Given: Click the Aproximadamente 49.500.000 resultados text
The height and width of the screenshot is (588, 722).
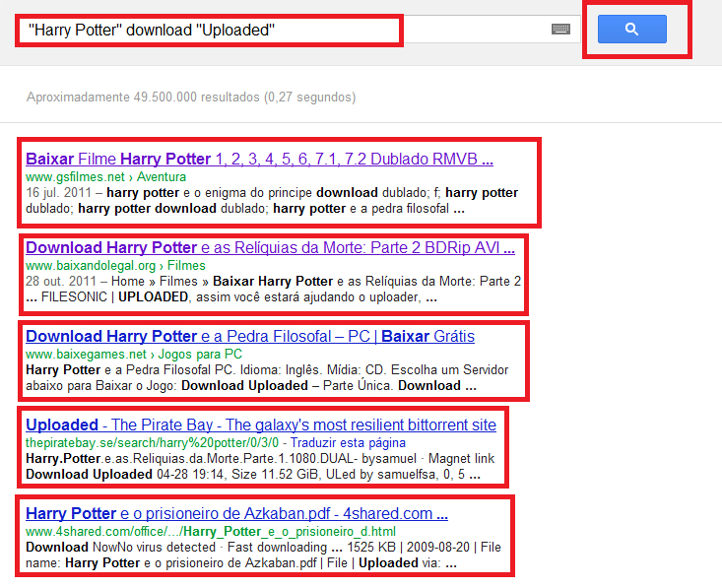Looking at the screenshot, I should tap(191, 98).
